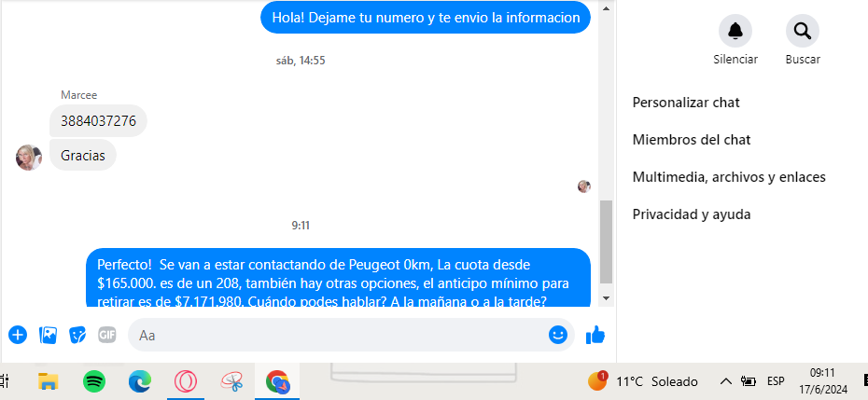Expand Privacidad y ayuda section
Screen dimensions: 868x400
click(x=692, y=214)
